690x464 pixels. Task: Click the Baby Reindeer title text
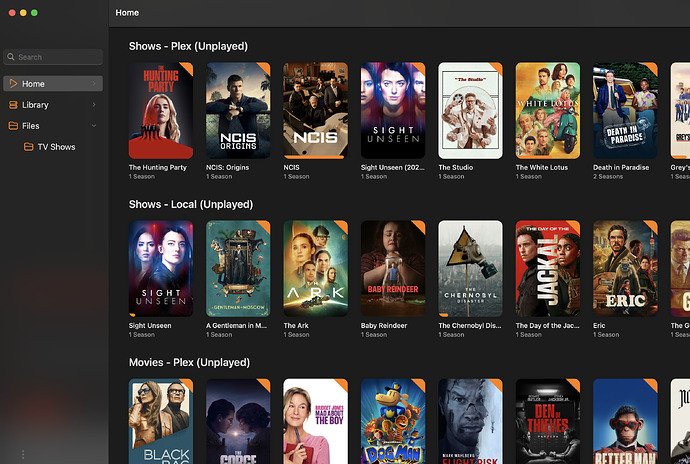384,325
